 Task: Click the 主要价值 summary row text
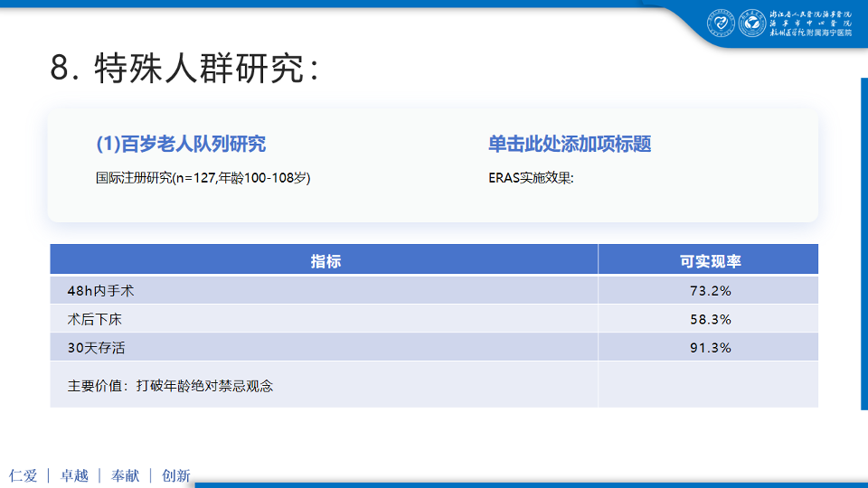(170, 386)
